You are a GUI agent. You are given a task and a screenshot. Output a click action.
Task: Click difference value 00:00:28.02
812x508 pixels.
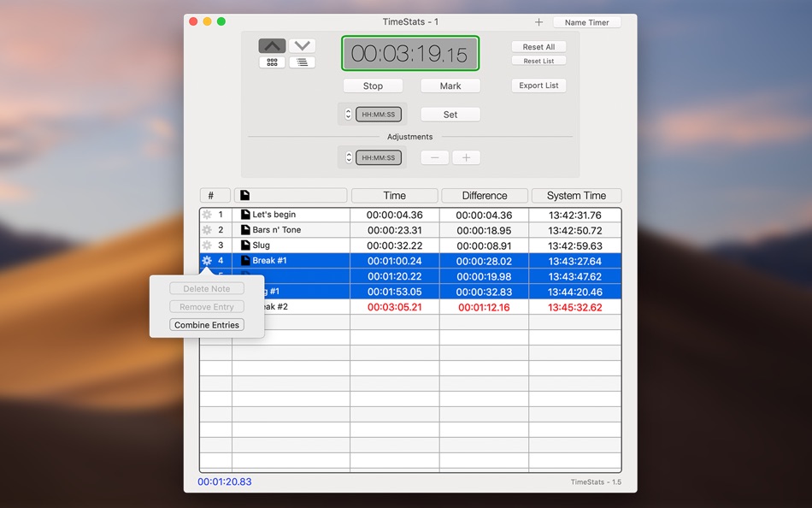(x=484, y=261)
